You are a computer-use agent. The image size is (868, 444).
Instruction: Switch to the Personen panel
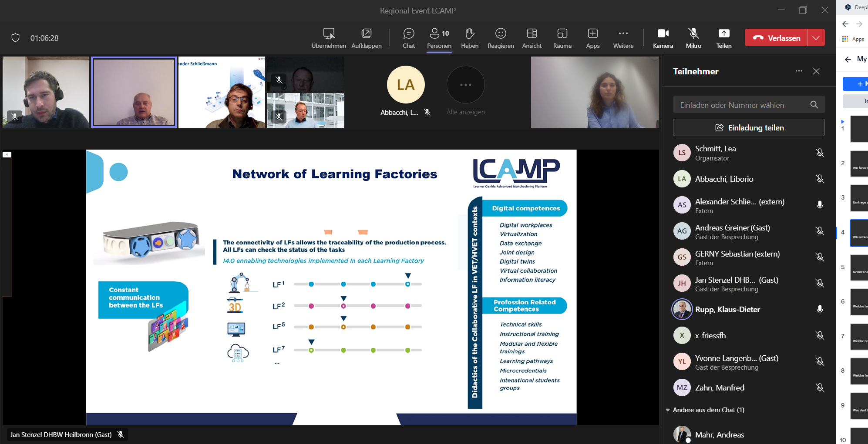[x=439, y=38]
